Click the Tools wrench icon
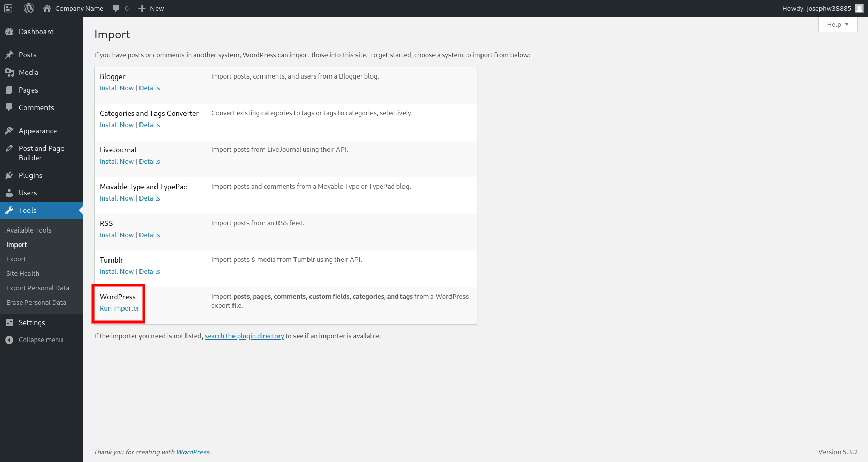Screen dimensions: 868x462 click(9, 210)
